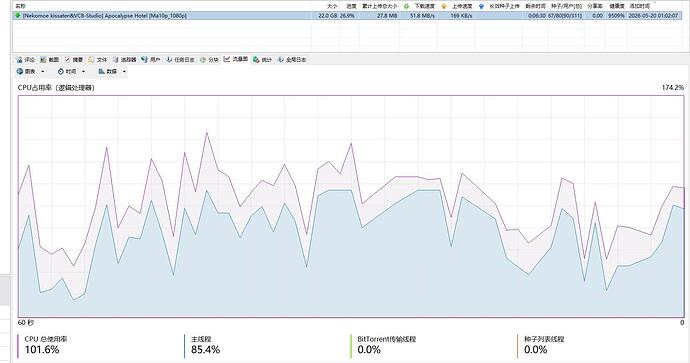Sort by the 添加时间 (added time) column header
690x363 pixels.
639,6
